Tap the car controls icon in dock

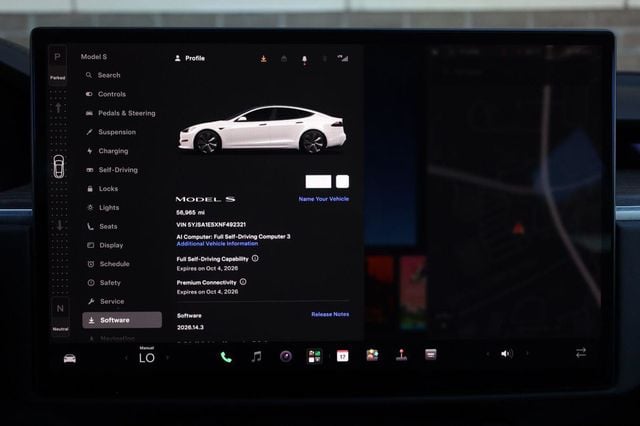click(70, 359)
